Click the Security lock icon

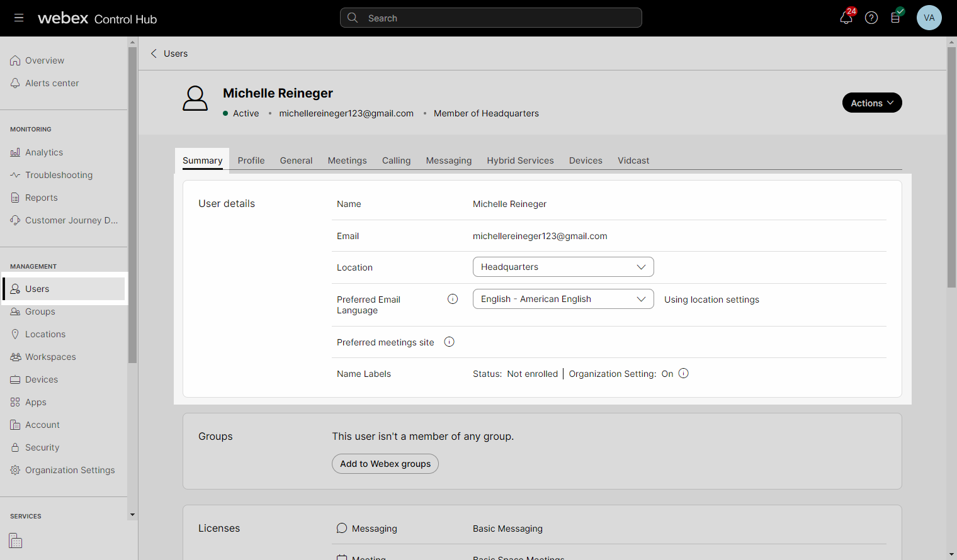pos(15,447)
